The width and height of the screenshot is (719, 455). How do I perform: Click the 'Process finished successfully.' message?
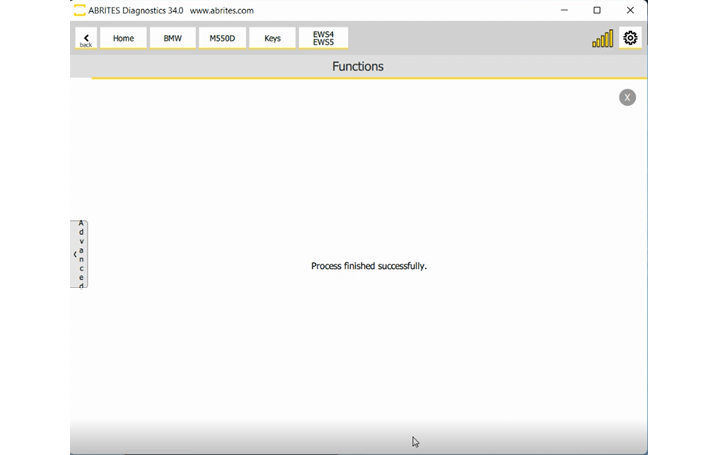coord(368,266)
